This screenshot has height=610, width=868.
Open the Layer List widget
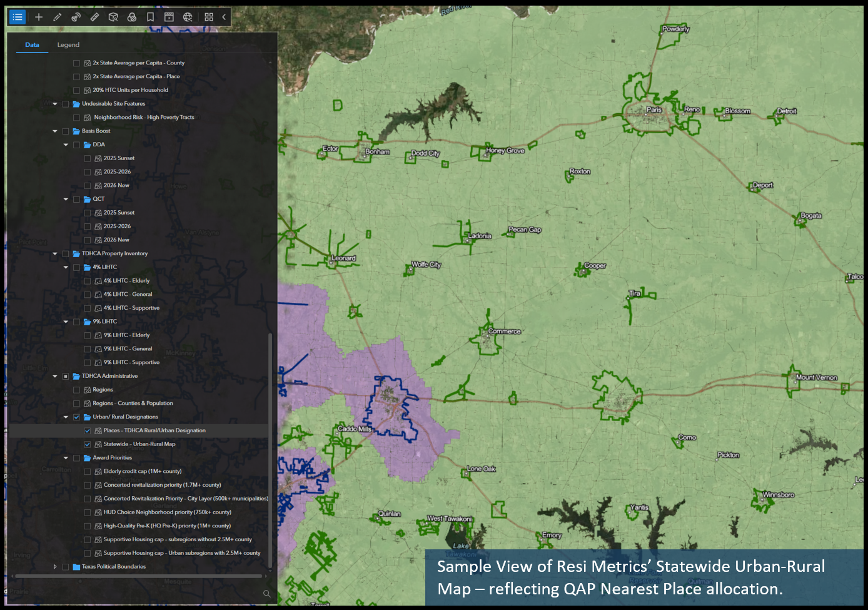pos(18,17)
